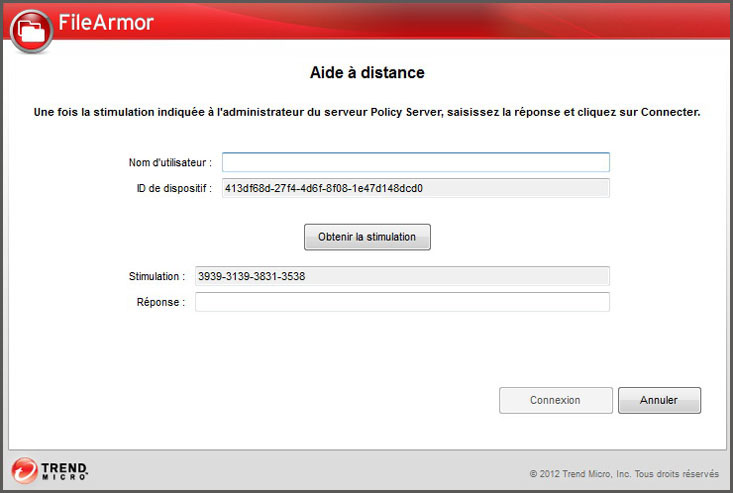
Task: Click the red header bar beside FileArmor
Action: click(x=450, y=22)
